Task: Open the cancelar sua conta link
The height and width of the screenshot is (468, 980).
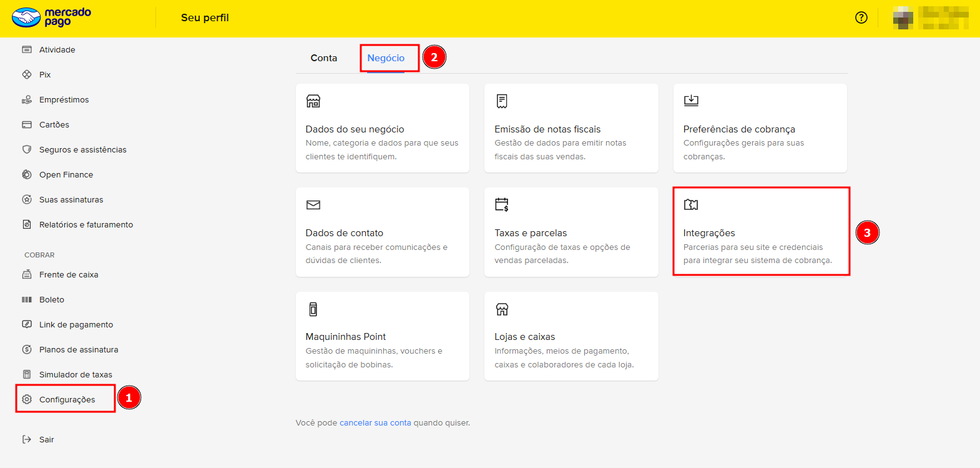Action: [375, 423]
